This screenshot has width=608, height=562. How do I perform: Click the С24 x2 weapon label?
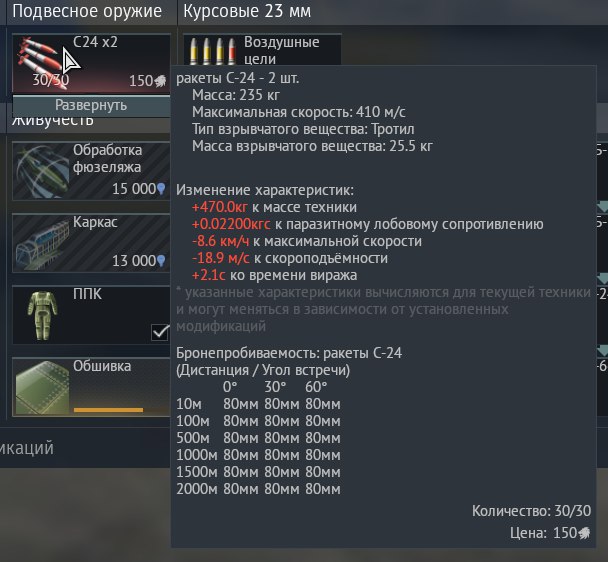[x=95, y=42]
